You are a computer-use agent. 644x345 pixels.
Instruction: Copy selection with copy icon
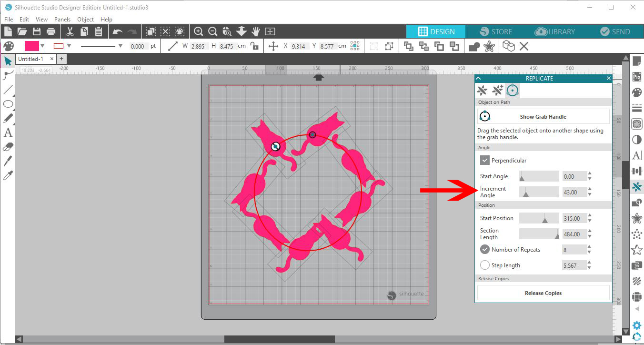pyautogui.click(x=84, y=31)
